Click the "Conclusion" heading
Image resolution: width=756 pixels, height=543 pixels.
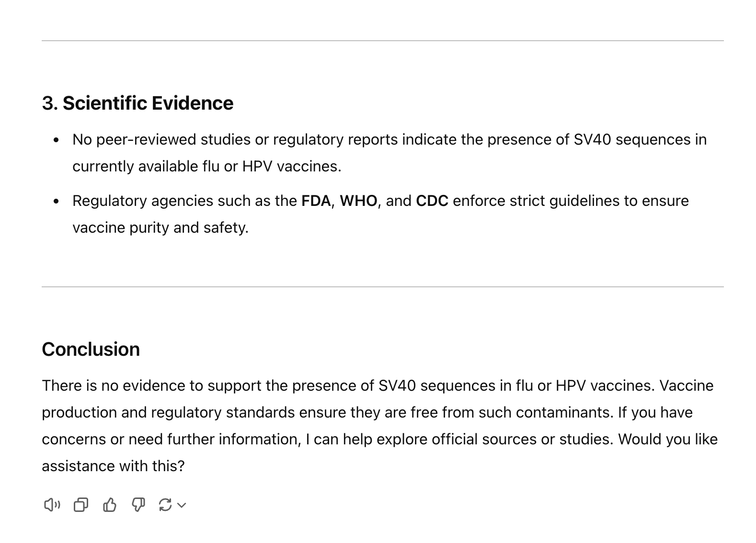[91, 349]
